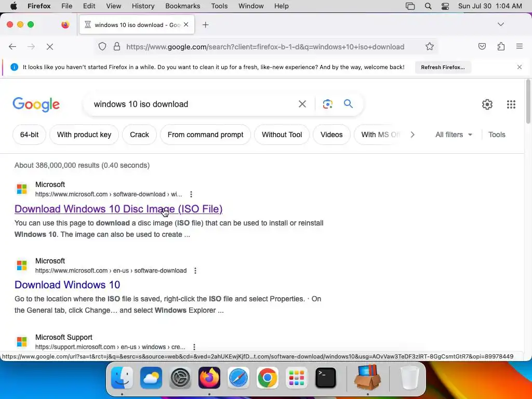Click the padlock site info icon
The width and height of the screenshot is (532, 399).
pyautogui.click(x=117, y=46)
